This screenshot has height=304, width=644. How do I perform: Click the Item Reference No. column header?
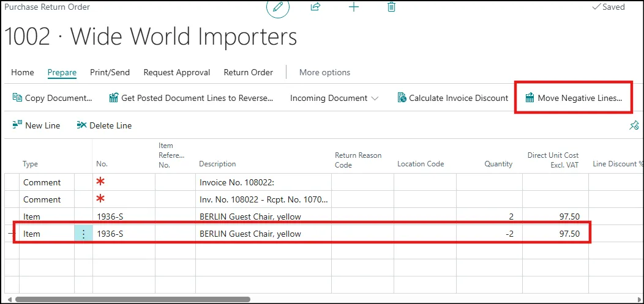coord(171,155)
